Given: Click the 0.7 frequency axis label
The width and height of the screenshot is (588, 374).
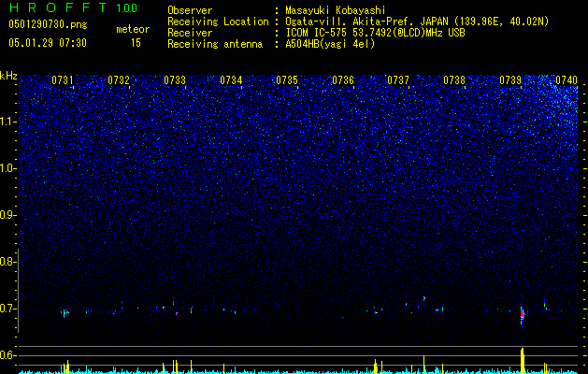Looking at the screenshot, I should point(7,309).
